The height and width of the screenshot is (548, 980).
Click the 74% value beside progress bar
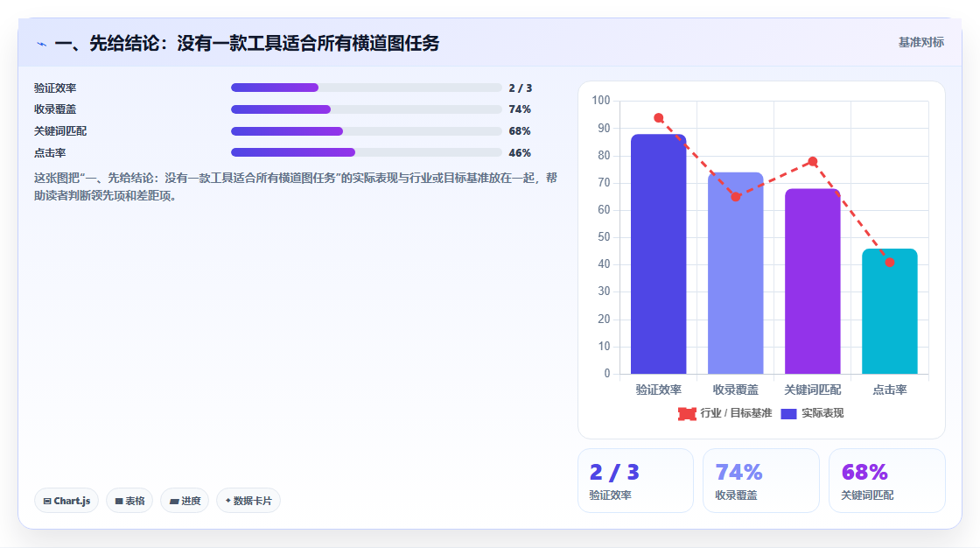(520, 109)
